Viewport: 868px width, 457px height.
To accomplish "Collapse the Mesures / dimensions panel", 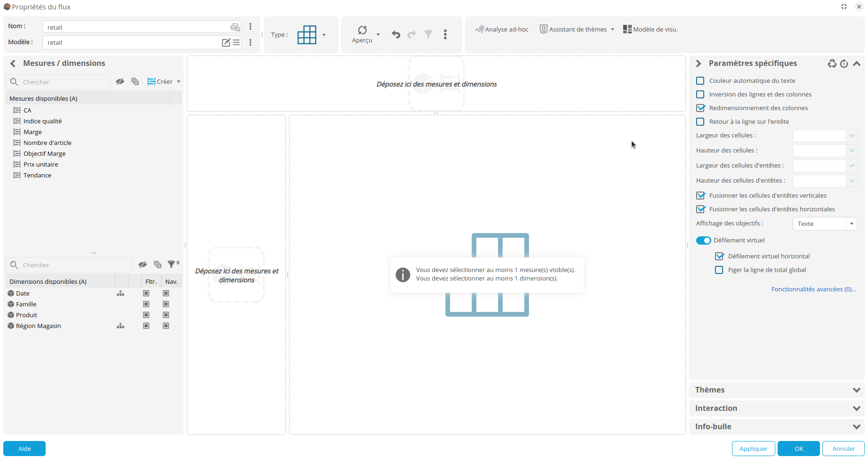I will click(x=13, y=63).
